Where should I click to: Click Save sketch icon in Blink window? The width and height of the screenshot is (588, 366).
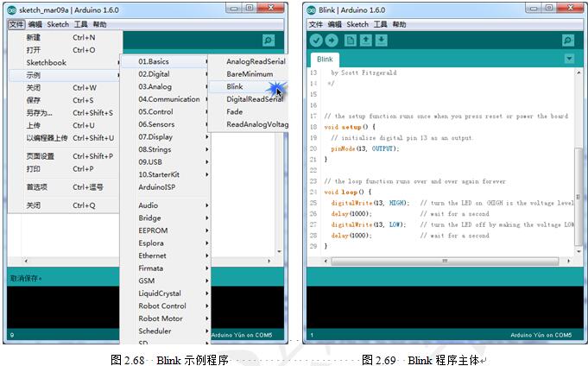point(381,40)
